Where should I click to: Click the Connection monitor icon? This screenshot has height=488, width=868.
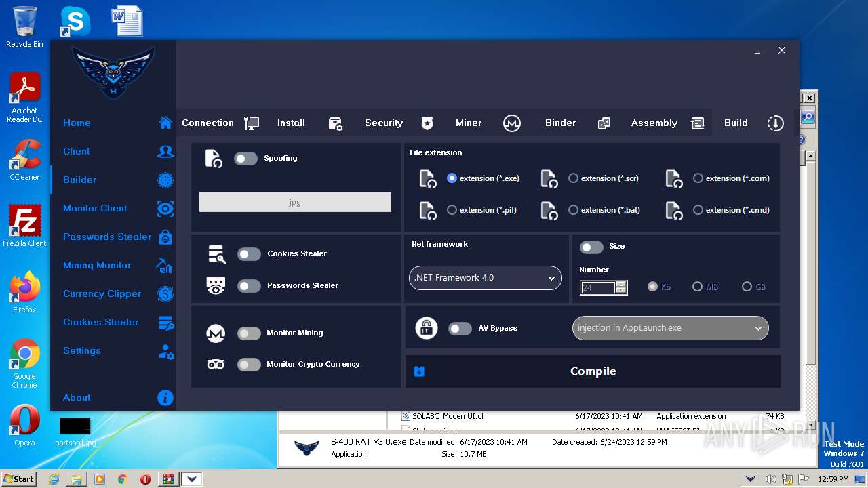click(252, 123)
